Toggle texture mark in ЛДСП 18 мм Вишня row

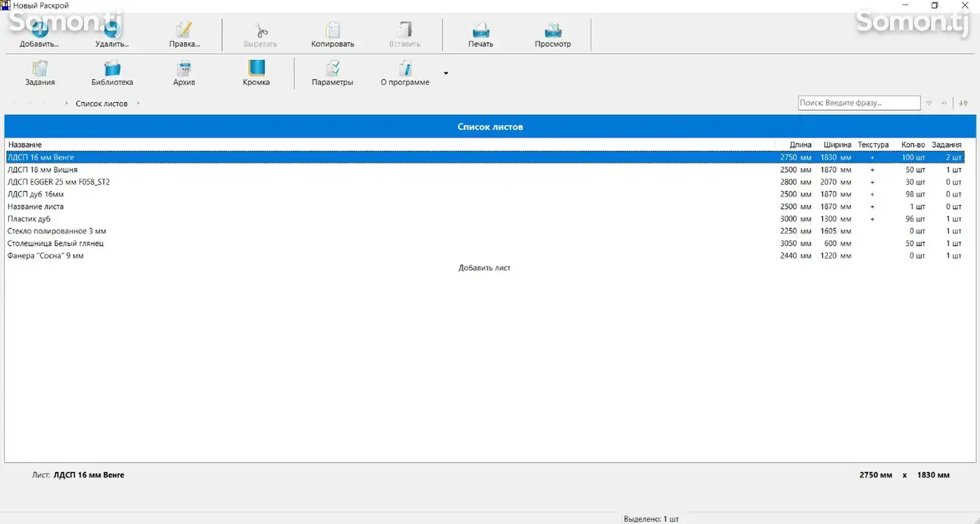(x=872, y=170)
